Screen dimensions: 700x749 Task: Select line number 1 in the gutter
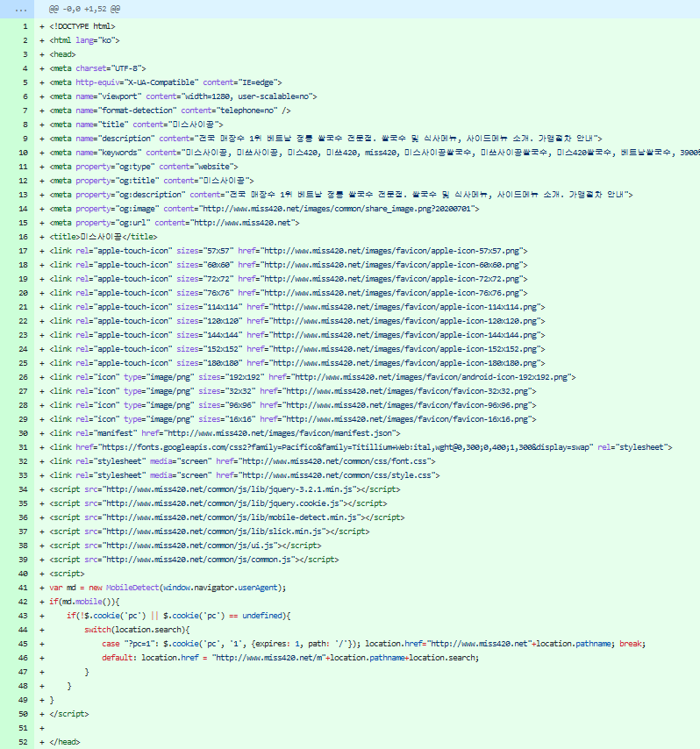(25, 26)
